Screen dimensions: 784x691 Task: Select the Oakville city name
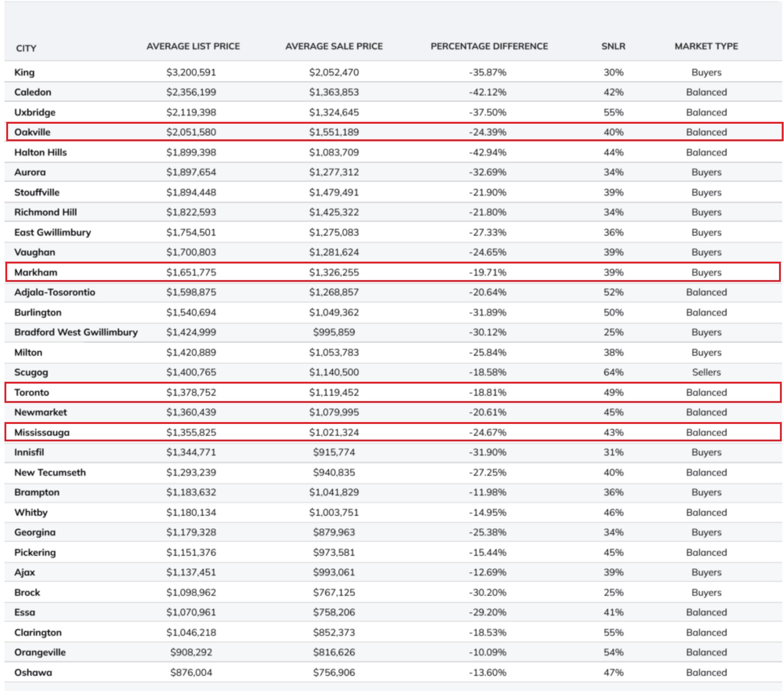coord(32,132)
